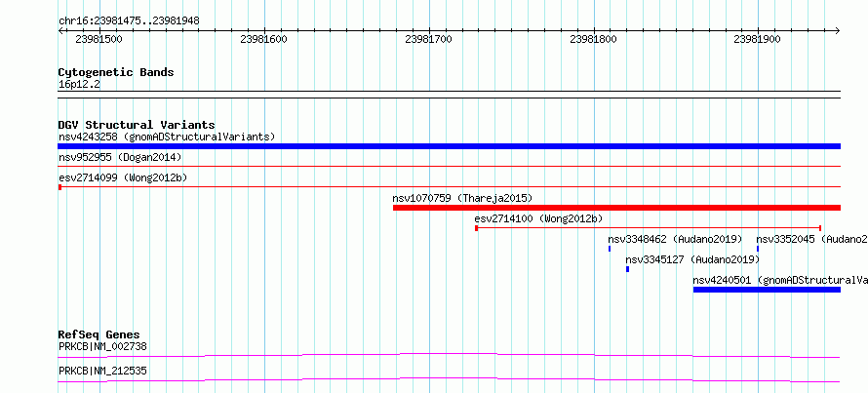Click the chr16:23981475..23981948 position label
This screenshot has width=868, height=393.
tap(129, 21)
